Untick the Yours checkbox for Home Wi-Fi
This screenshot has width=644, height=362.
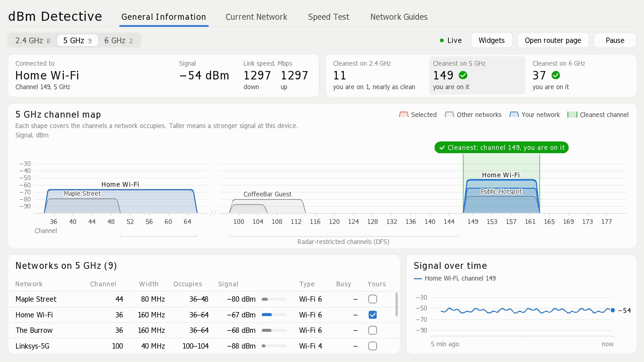click(373, 315)
